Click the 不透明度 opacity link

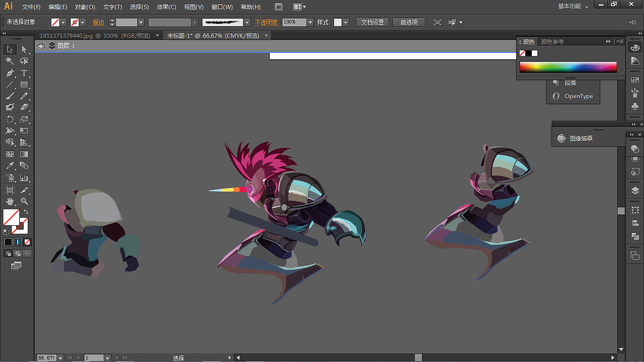[266, 23]
